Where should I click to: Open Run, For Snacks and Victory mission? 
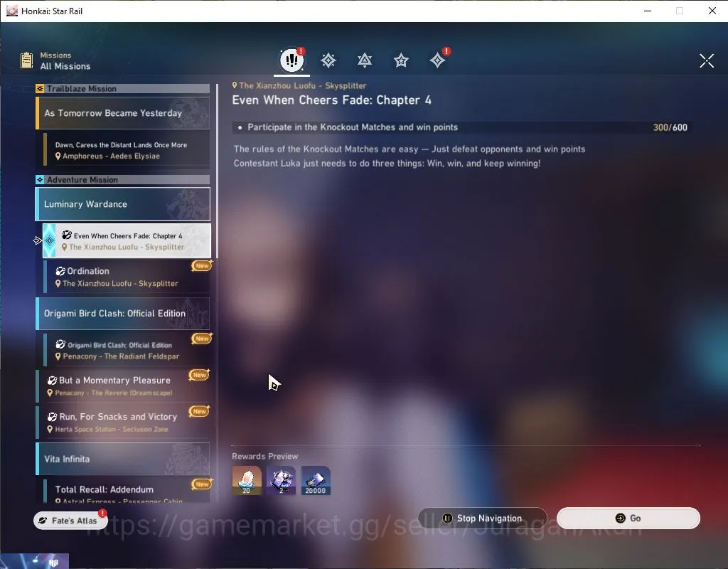point(122,422)
